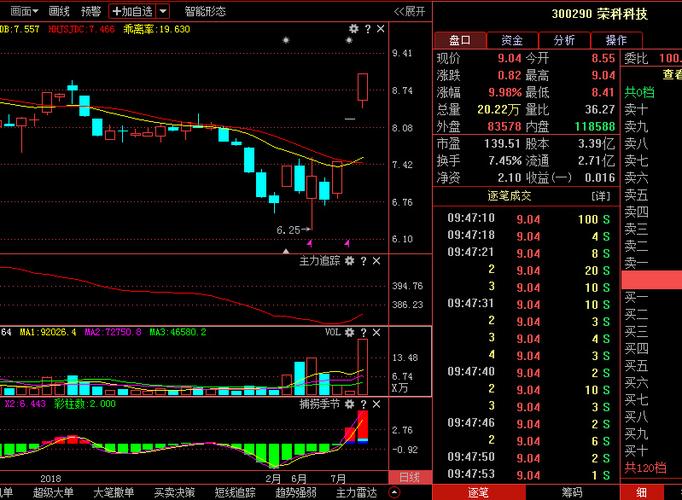Close the 主力追踪 indicator panel
The height and width of the screenshot is (500, 682).
pos(377,261)
